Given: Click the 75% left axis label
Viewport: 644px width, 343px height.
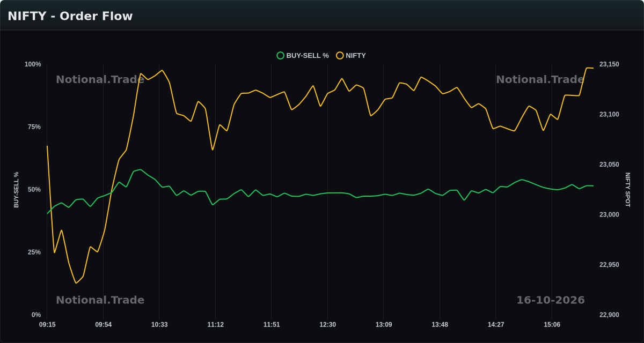Looking at the screenshot, I should tap(34, 127).
